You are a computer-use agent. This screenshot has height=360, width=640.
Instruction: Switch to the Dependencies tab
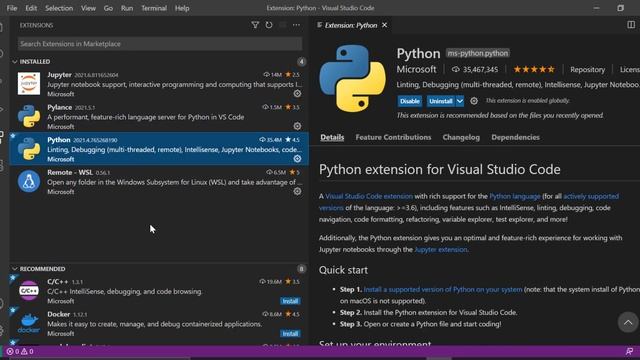click(516, 137)
